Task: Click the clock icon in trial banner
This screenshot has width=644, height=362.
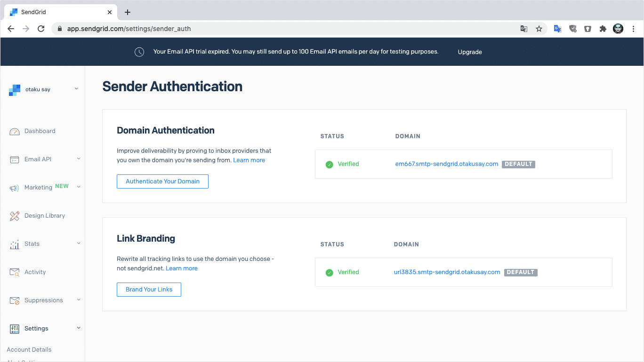Action: (x=139, y=52)
